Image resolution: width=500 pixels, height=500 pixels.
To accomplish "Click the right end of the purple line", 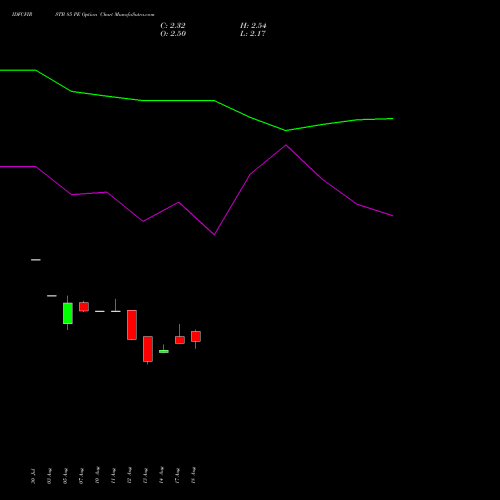I will pos(392,216).
